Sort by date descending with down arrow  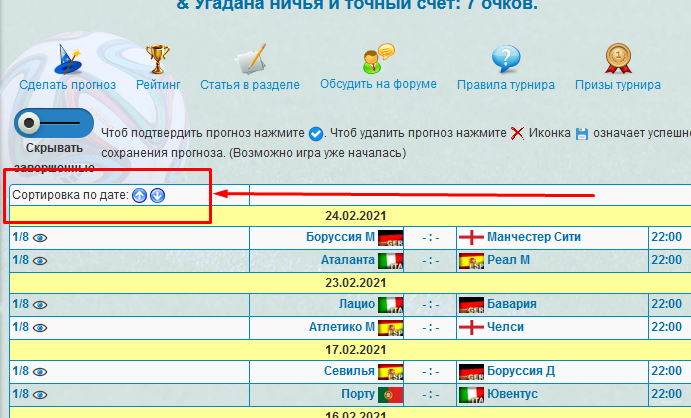[157, 195]
